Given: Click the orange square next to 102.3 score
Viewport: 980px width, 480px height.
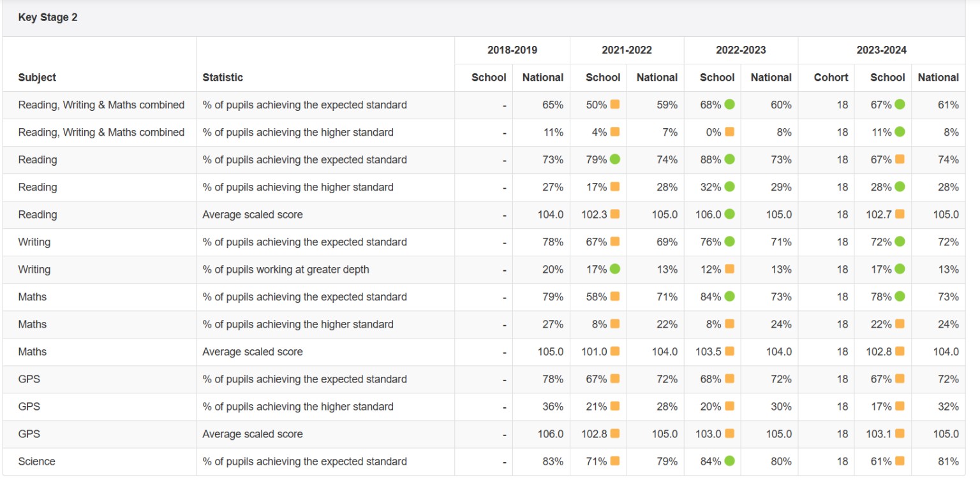Looking at the screenshot, I should 615,214.
